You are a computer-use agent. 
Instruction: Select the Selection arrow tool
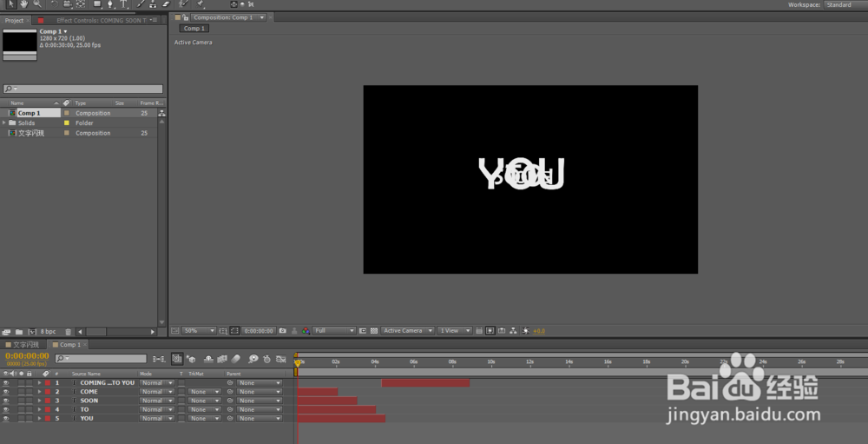pos(11,3)
